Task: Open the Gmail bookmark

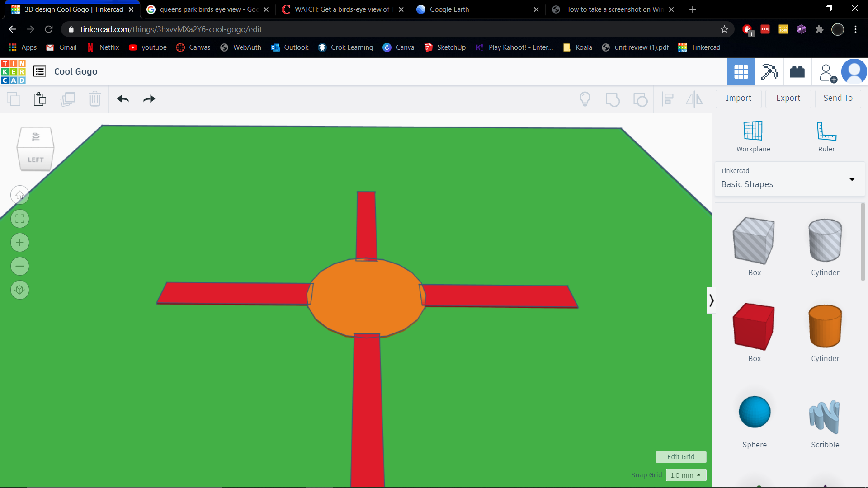Action: click(61, 47)
